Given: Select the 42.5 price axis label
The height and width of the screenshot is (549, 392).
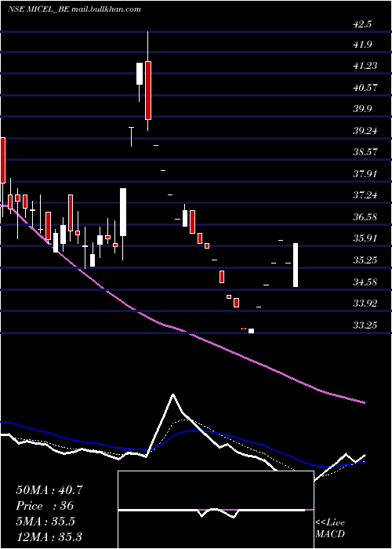Looking at the screenshot, I should pyautogui.click(x=362, y=24).
